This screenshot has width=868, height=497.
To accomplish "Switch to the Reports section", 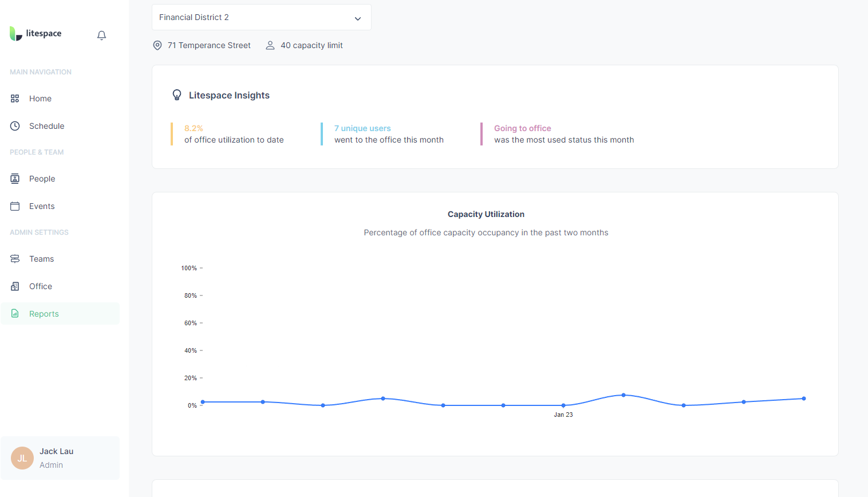I will tap(44, 313).
